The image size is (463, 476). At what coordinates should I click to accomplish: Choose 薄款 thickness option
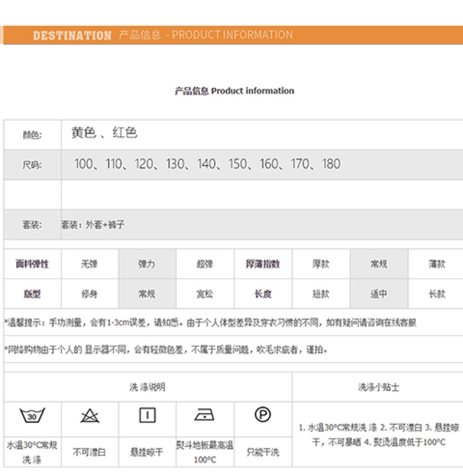coord(436,264)
